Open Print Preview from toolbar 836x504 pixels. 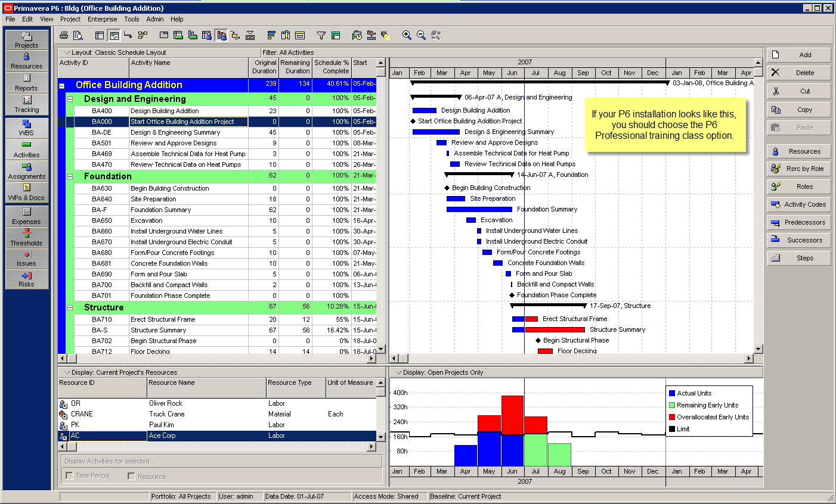[78, 36]
